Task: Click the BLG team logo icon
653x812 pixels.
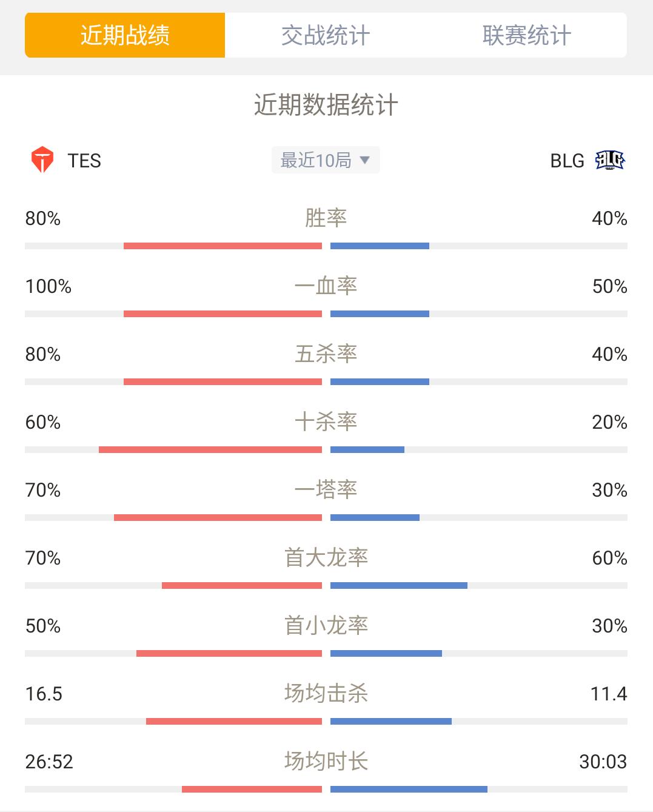Action: (610, 160)
